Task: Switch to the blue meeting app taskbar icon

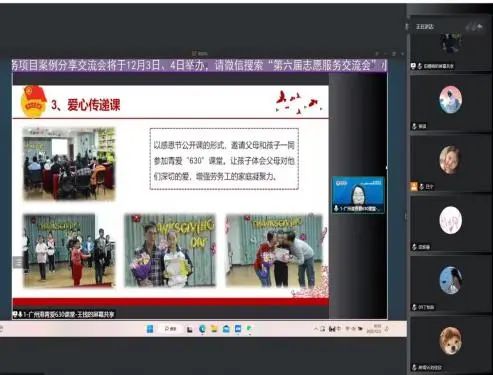Action: pos(238,329)
